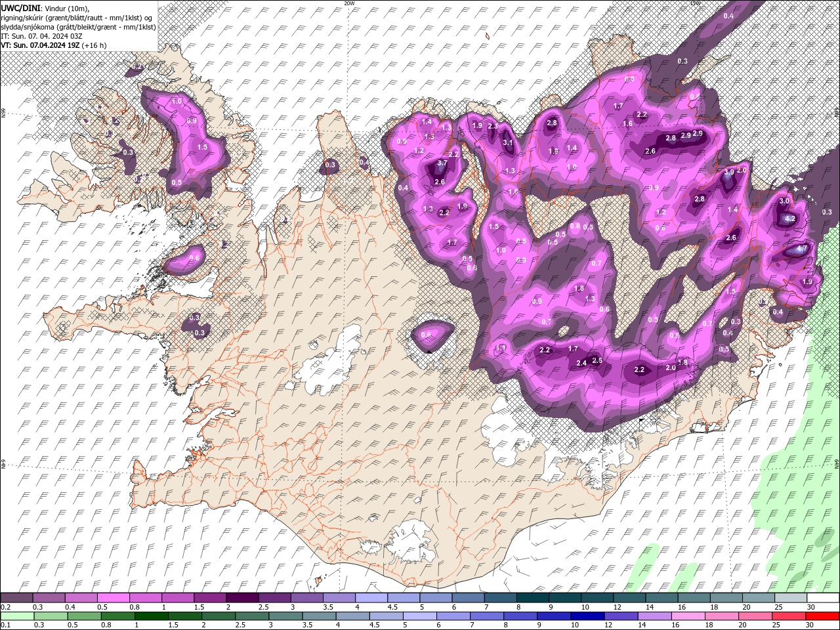Click the light pink 16 swatch in the bottom legend row

point(688,616)
